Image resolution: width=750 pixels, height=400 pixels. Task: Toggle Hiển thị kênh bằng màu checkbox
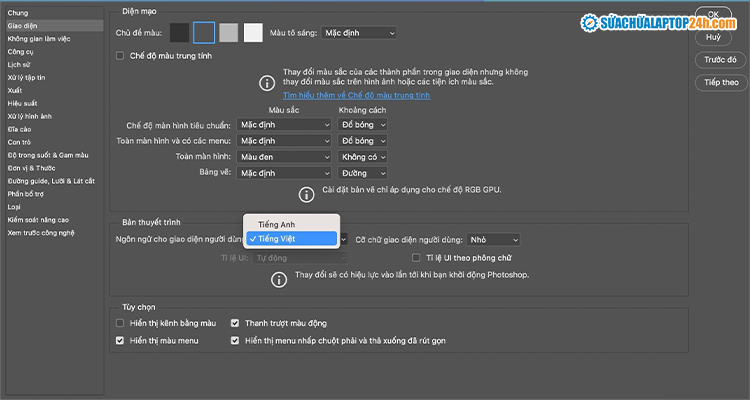pos(121,324)
